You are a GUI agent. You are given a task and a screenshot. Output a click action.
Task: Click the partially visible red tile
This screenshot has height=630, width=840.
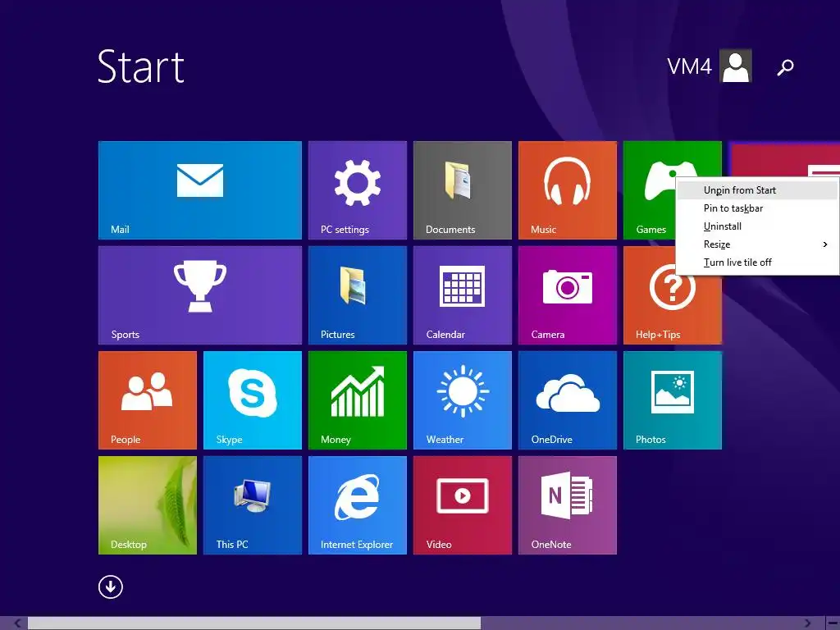coord(785,160)
